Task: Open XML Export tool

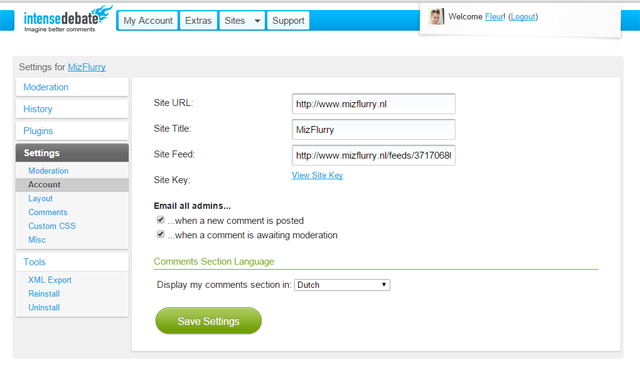Action: (50, 280)
